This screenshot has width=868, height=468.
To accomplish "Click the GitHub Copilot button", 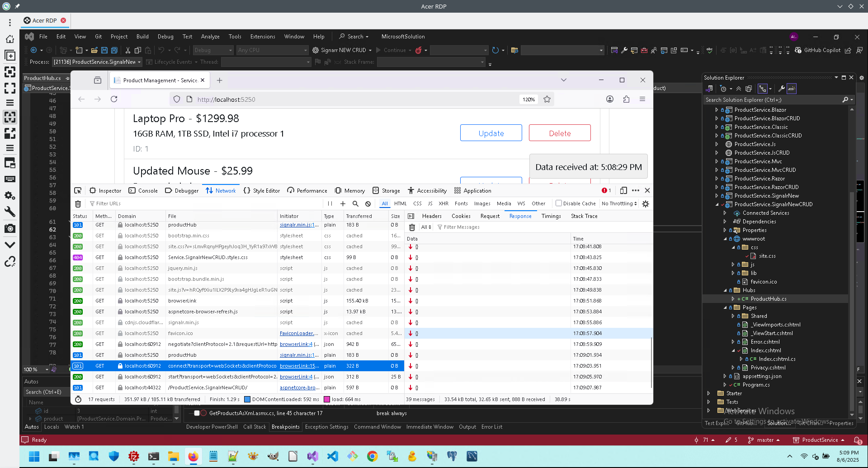I will click(x=818, y=50).
